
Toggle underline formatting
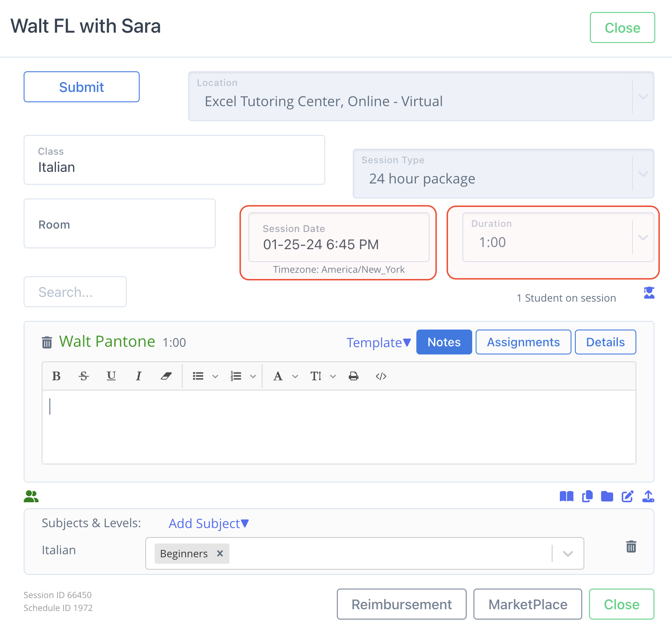(x=111, y=376)
